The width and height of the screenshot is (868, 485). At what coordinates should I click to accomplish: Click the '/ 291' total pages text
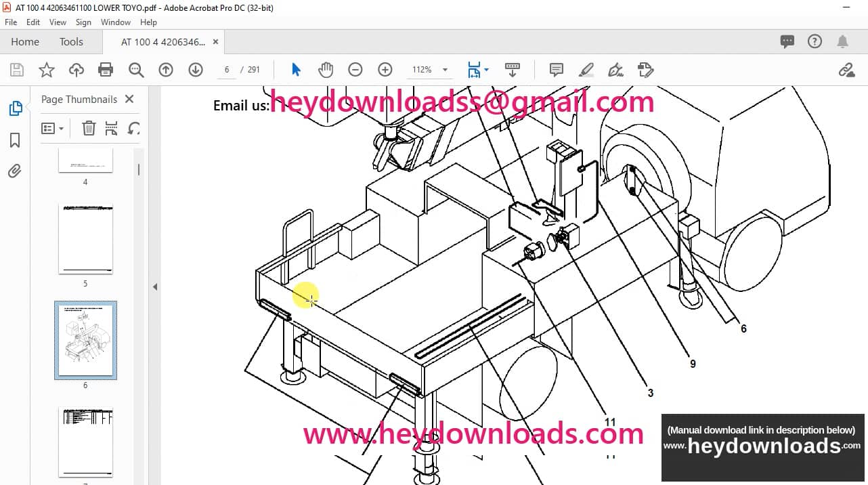point(251,70)
